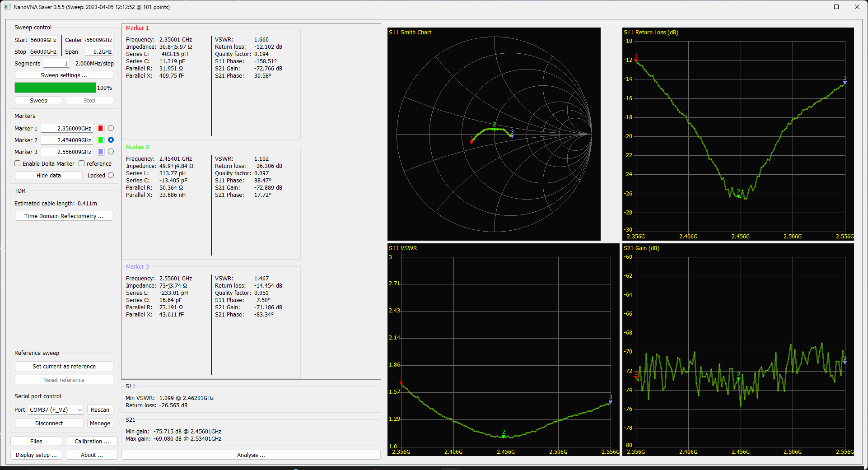868x470 pixels.
Task: Click the S11 VSWR chart title
Action: point(403,248)
